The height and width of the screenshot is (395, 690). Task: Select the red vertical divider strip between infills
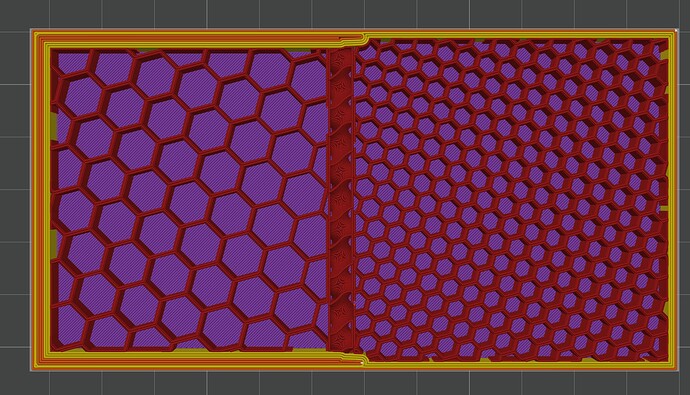click(x=341, y=200)
